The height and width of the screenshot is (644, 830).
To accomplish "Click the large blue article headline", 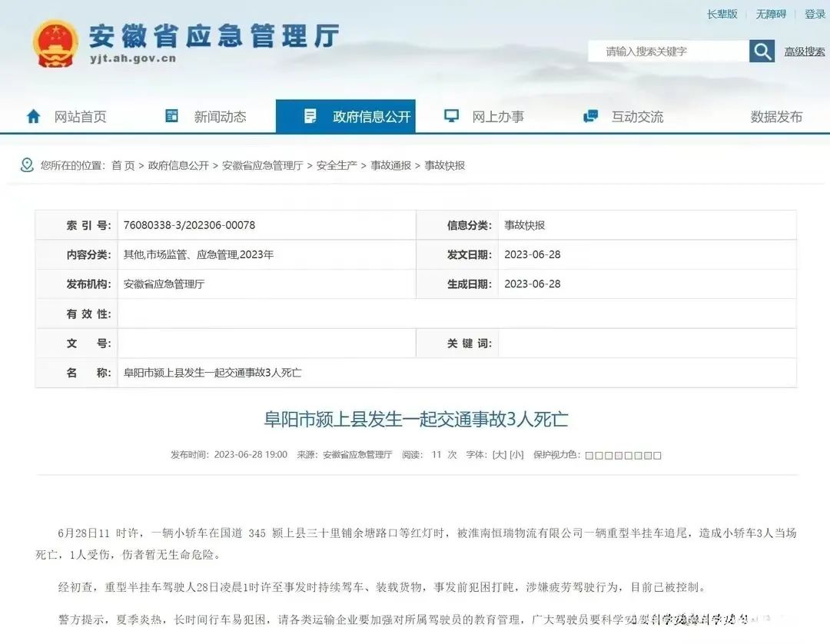I will click(416, 419).
